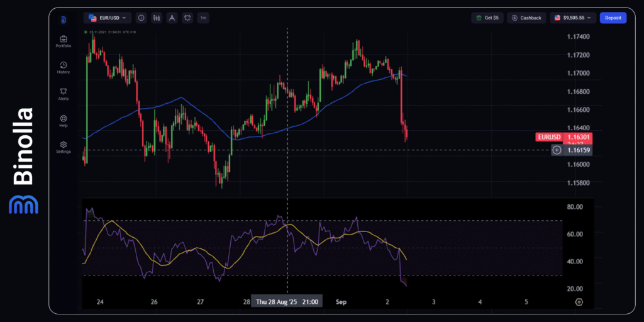Image resolution: width=644 pixels, height=322 pixels.
Task: Click the Thu 28 Aug '25 time marker
Action: coord(287,301)
